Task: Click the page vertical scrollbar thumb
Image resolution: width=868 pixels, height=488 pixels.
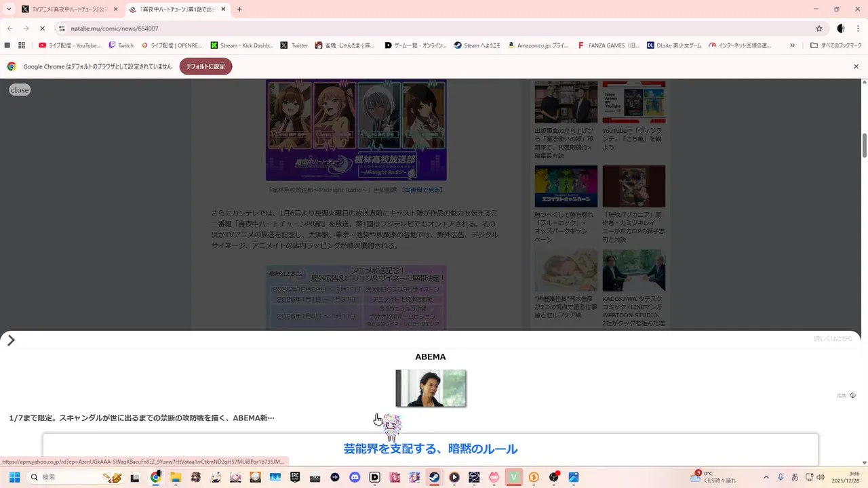Action: (865, 146)
